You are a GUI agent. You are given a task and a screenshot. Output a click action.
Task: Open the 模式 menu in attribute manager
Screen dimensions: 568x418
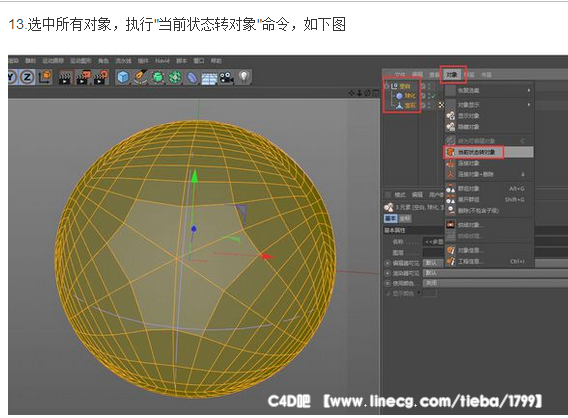(x=400, y=195)
